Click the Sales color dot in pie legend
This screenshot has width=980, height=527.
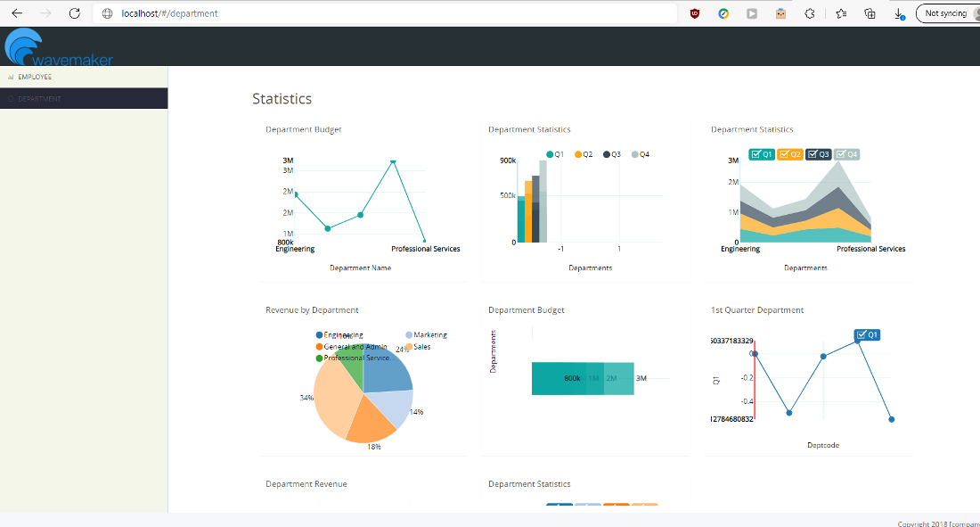tap(409, 347)
